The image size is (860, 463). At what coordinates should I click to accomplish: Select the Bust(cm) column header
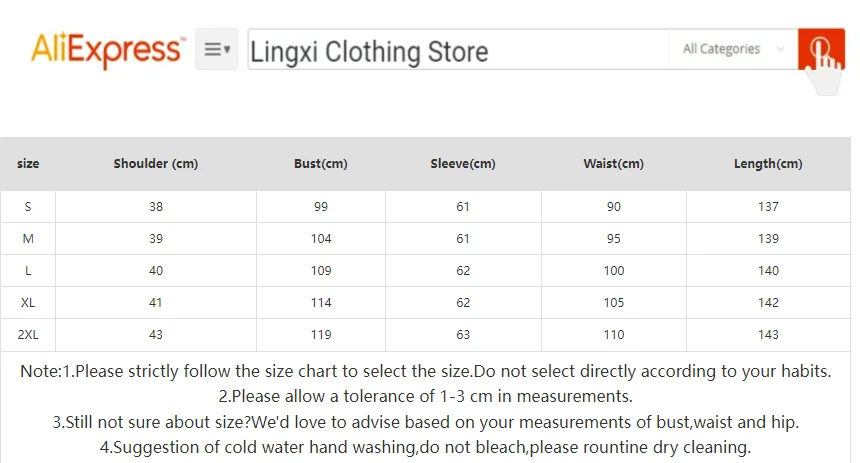point(321,163)
